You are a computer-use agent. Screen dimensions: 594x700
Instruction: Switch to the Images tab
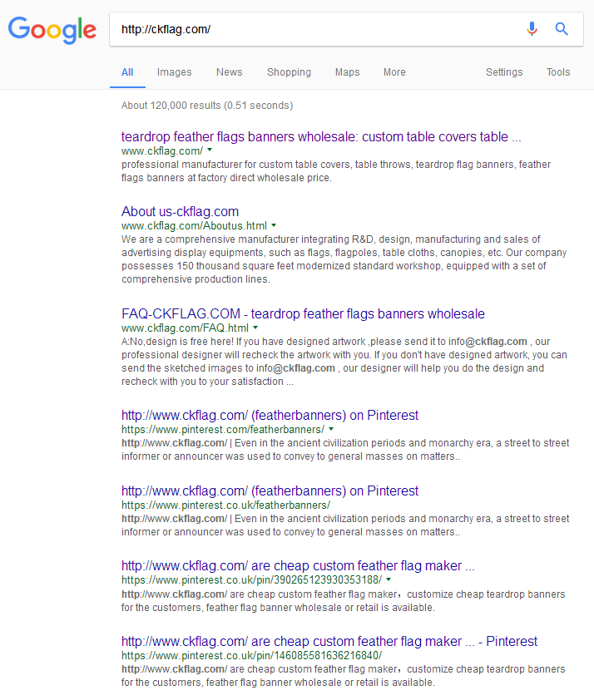point(174,72)
